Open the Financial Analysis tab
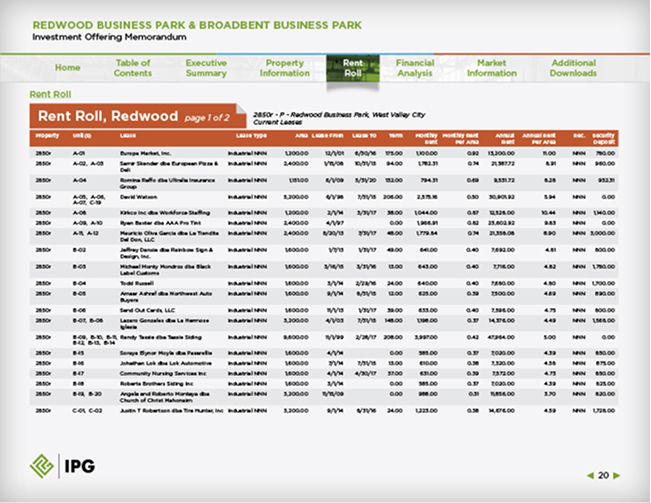Image resolution: width=651 pixels, height=503 pixels. (x=415, y=68)
